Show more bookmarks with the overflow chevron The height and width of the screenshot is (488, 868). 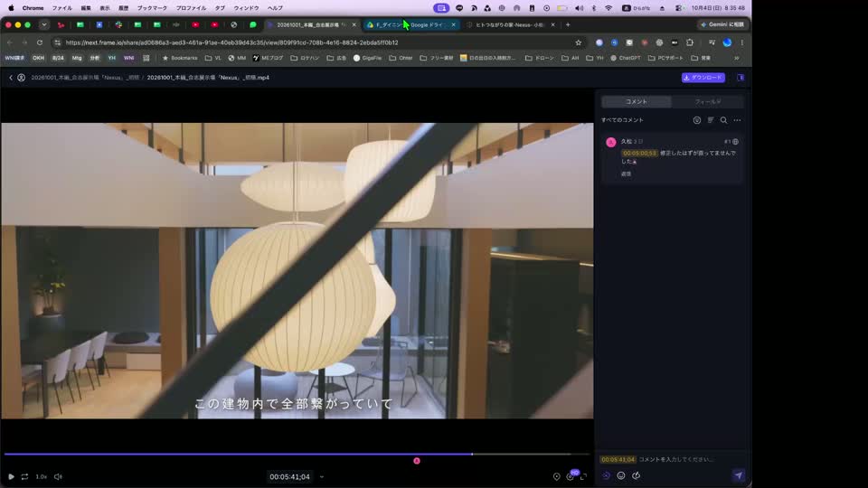(737, 58)
